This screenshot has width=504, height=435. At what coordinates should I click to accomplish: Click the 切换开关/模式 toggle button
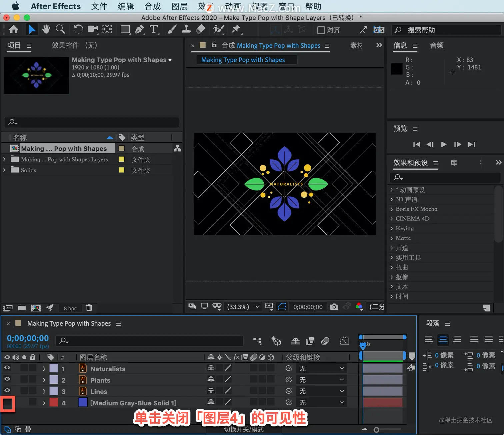[244, 429]
